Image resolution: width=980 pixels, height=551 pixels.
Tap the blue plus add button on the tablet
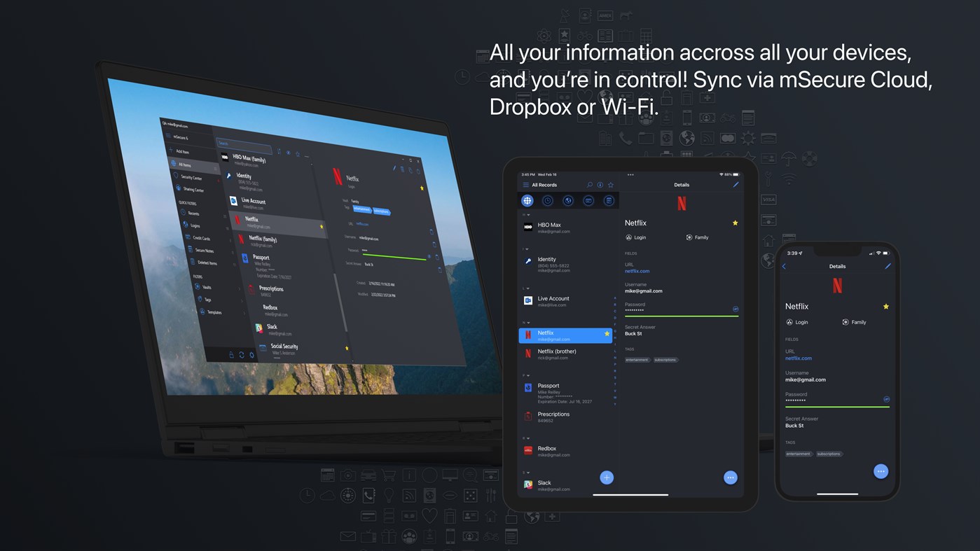[x=607, y=477]
